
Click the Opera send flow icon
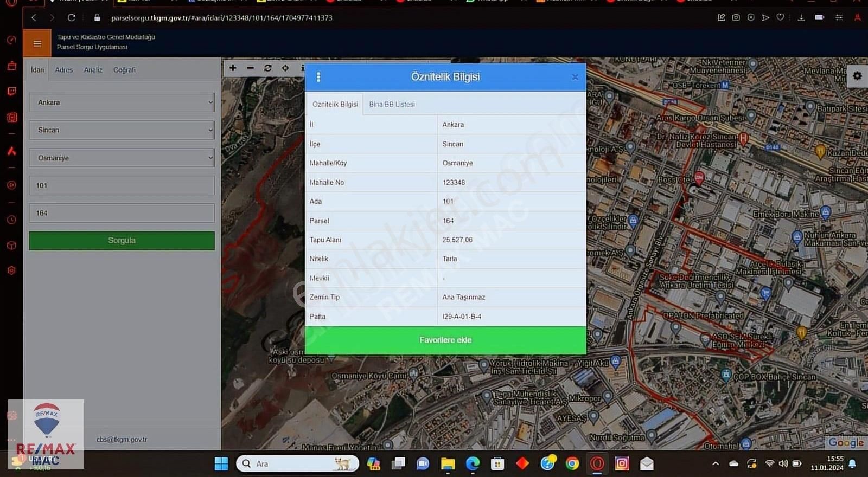pos(765,17)
